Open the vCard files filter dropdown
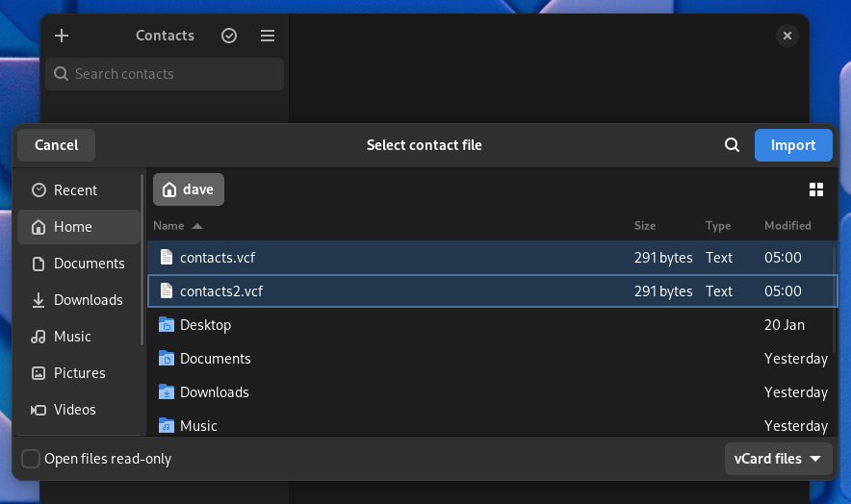The height and width of the screenshot is (504, 851). [778, 459]
